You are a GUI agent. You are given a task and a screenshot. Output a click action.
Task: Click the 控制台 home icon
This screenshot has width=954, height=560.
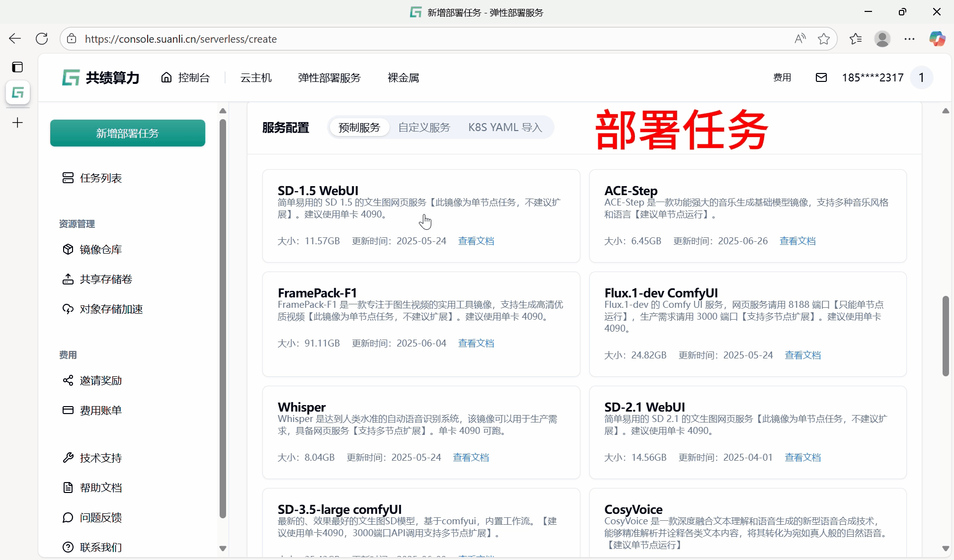[x=166, y=77]
